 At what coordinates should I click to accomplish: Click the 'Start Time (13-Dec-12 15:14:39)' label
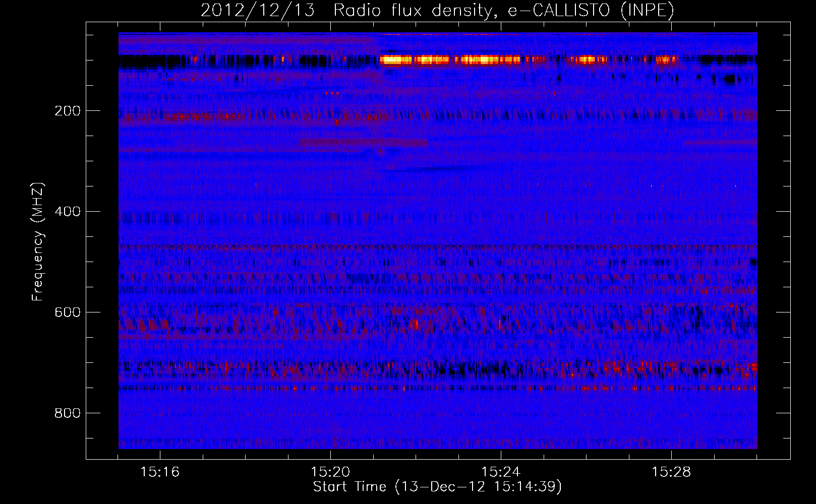[x=437, y=487]
